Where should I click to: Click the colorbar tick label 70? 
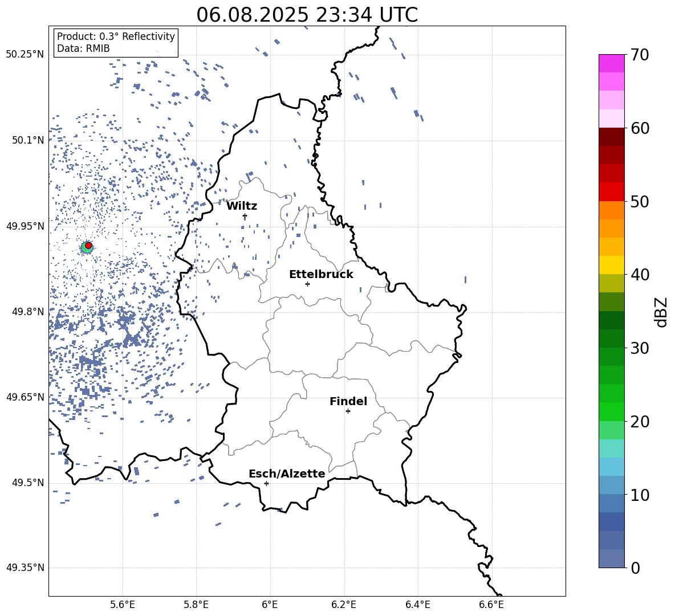[640, 55]
